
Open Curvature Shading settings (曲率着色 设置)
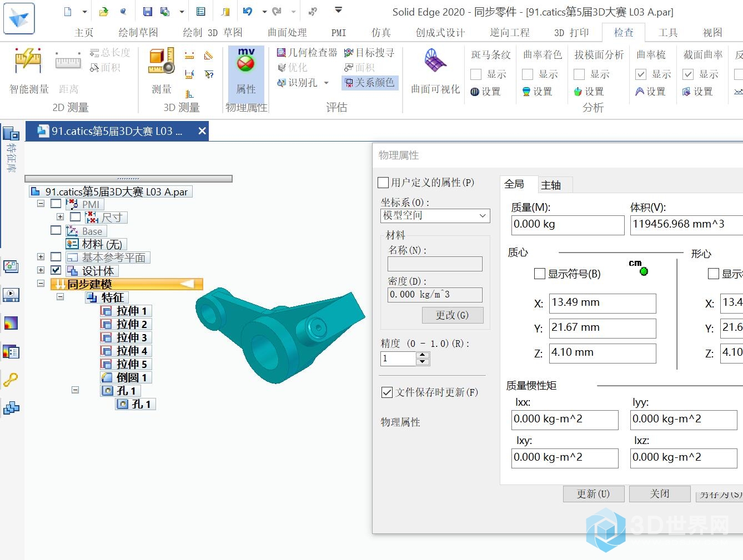(x=537, y=92)
